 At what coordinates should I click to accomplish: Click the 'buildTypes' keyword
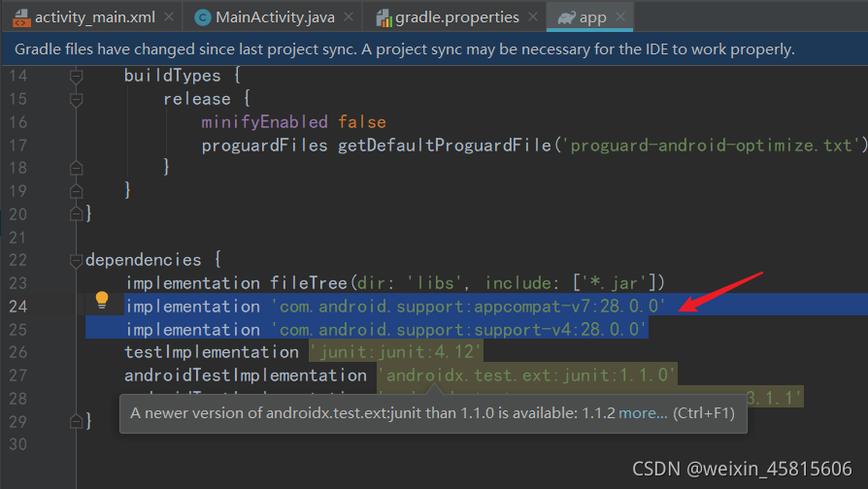point(172,76)
